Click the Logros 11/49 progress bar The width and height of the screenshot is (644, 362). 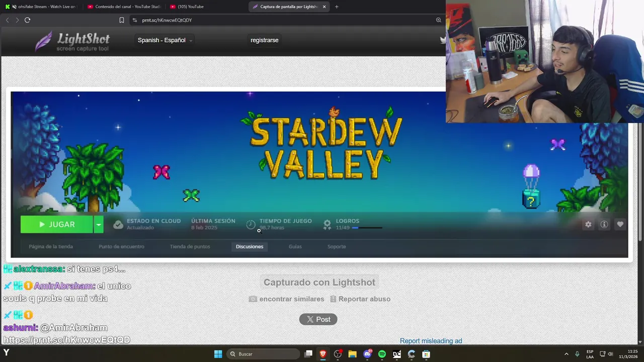[367, 228]
